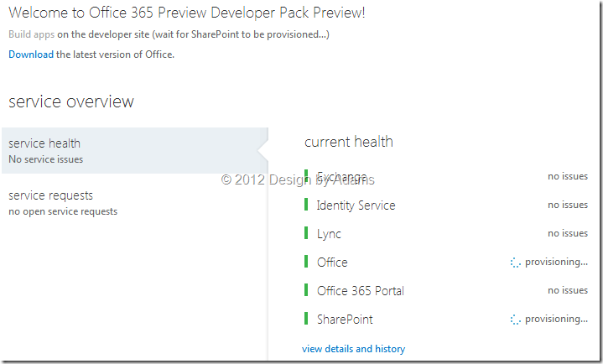Click the service overview heading
Image resolution: width=603 pixels, height=364 pixels.
71,101
